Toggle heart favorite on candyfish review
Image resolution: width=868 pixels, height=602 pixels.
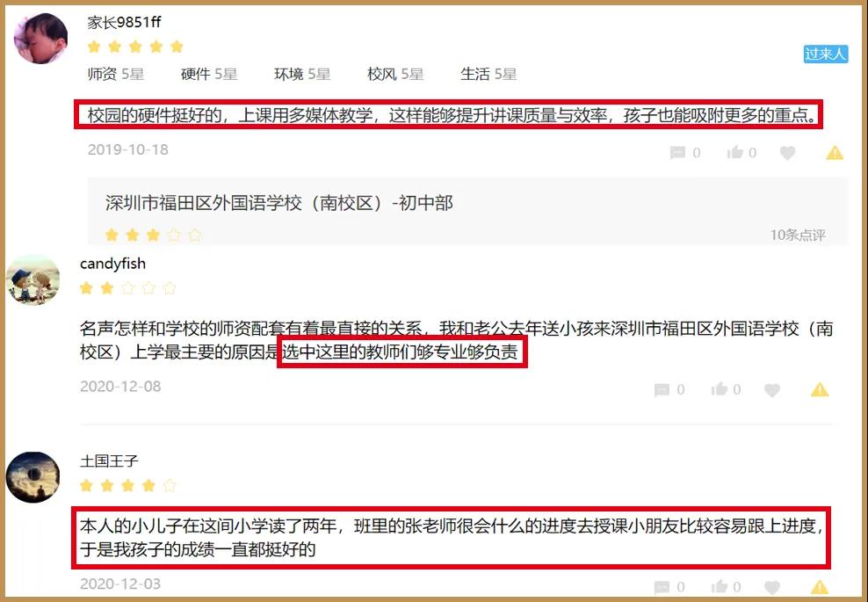771,389
